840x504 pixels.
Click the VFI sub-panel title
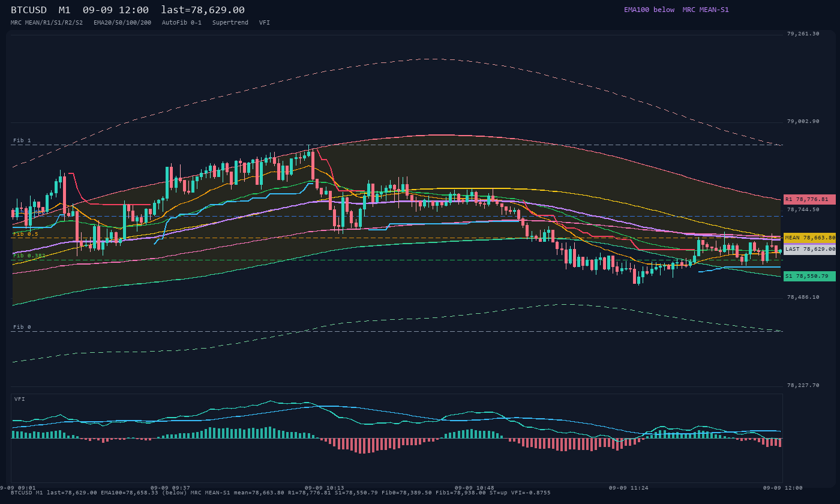pyautogui.click(x=20, y=399)
